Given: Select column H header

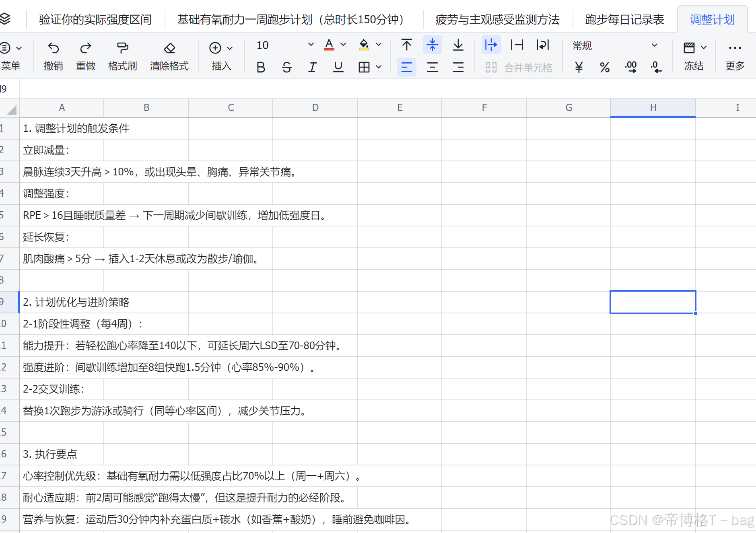Looking at the screenshot, I should point(653,107).
